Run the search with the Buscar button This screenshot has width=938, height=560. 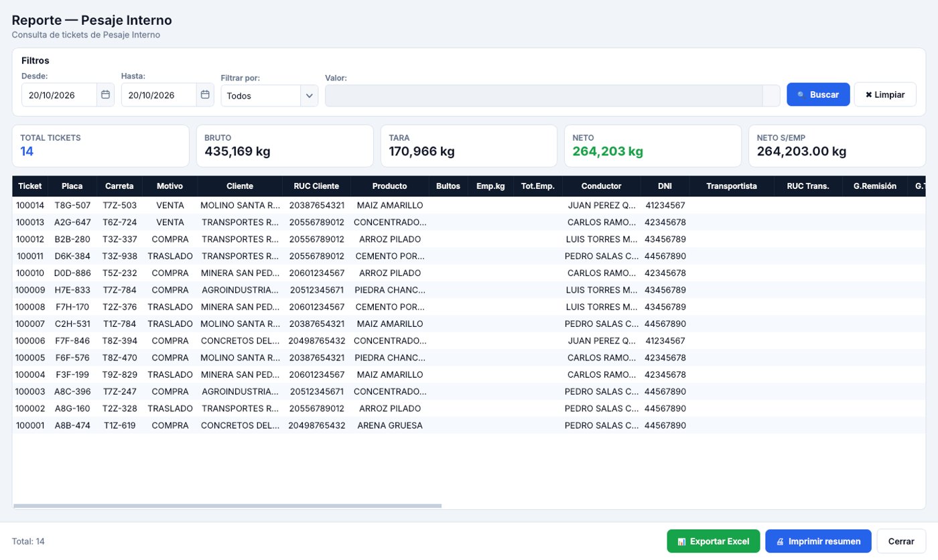pos(818,94)
